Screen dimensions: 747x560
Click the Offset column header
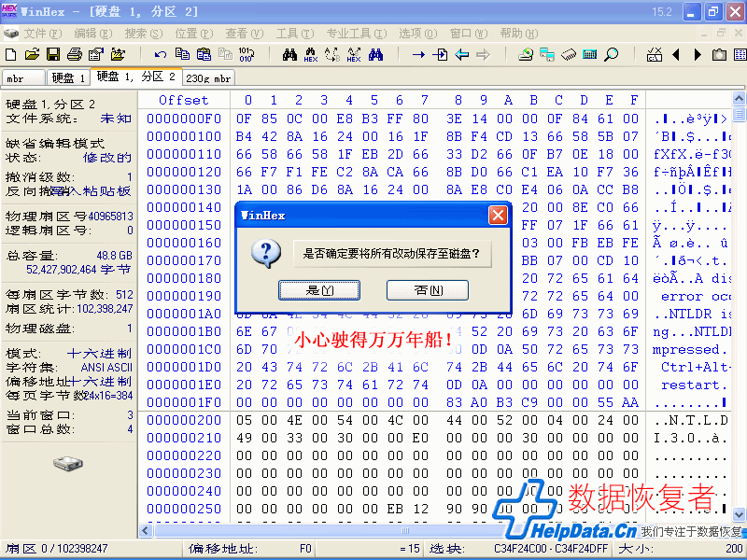point(183,100)
